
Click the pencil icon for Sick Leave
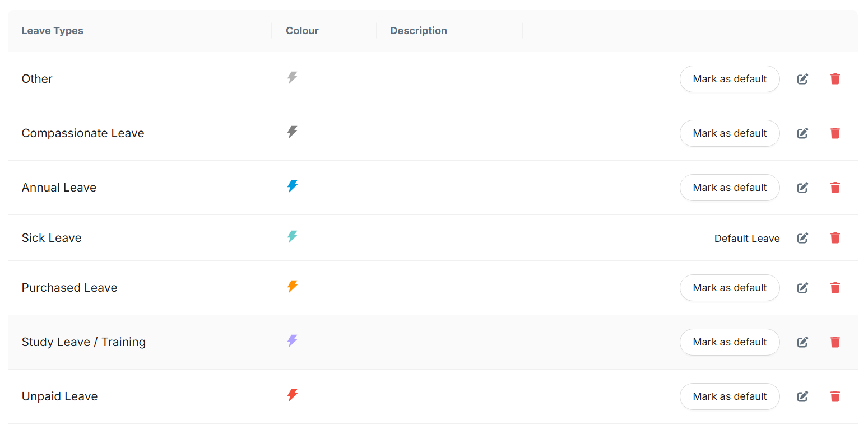pos(802,238)
